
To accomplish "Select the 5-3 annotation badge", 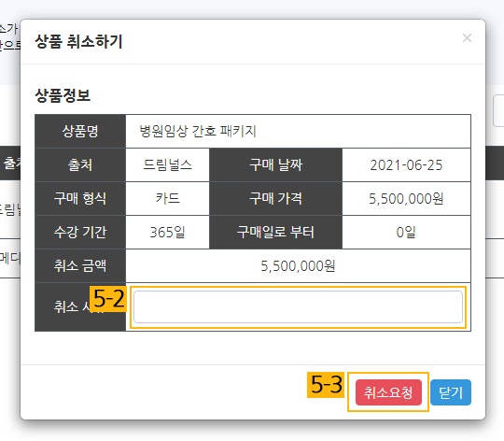I will pos(326,385).
